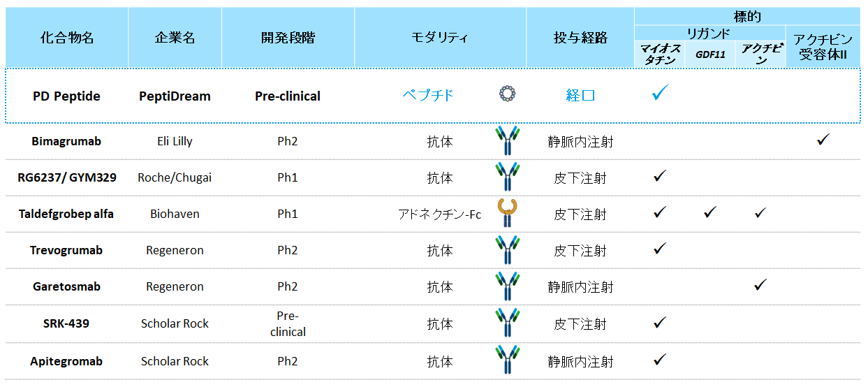Click the antibody icon in the Apitegromab row
The image size is (868, 387).
pyautogui.click(x=508, y=360)
